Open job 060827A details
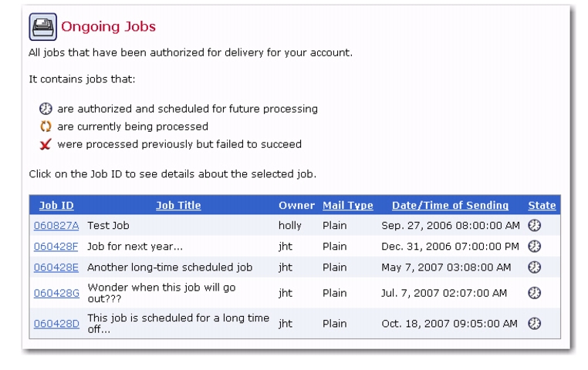Image resolution: width=588 pixels, height=370 pixels. [56, 225]
